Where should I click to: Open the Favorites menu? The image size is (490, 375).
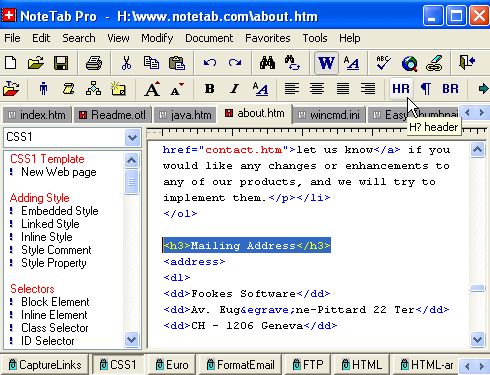[268, 38]
